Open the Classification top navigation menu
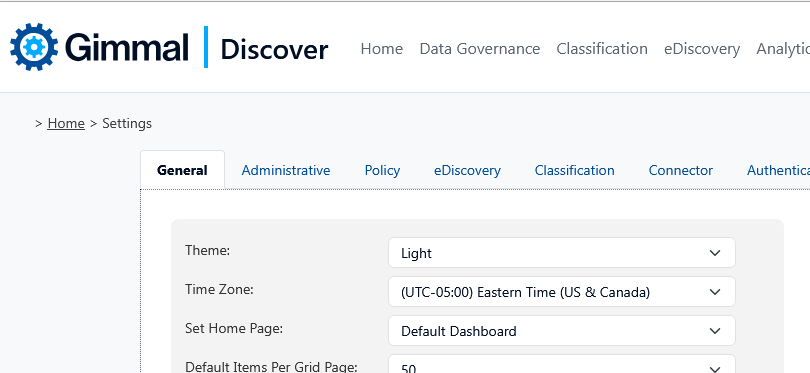 point(602,49)
